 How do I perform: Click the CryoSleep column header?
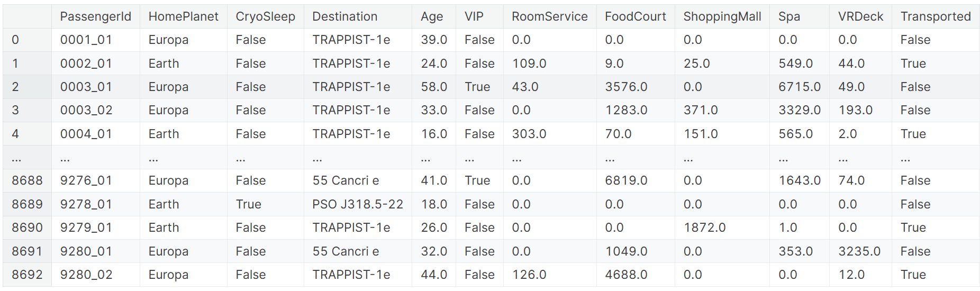265,16
